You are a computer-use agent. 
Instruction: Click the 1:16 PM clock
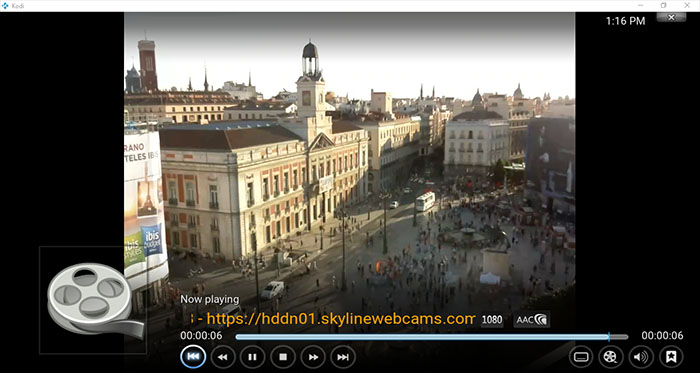tap(625, 21)
